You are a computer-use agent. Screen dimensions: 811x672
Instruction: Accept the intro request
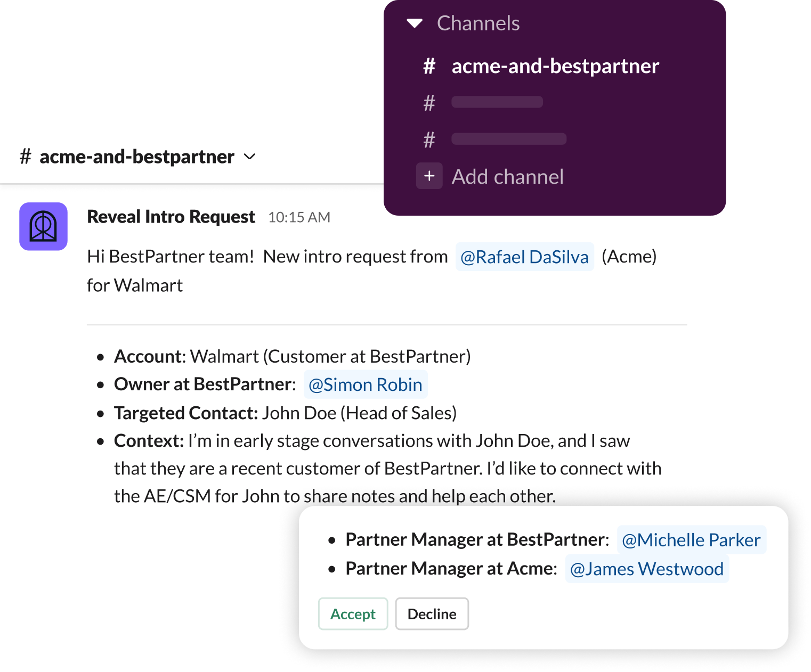coord(353,614)
